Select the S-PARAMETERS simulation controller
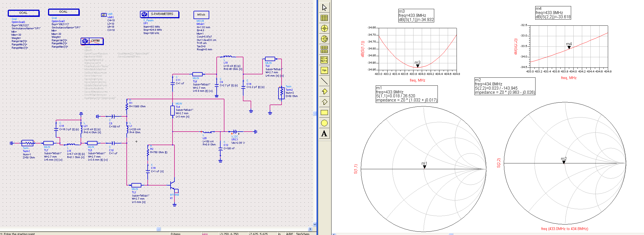Image resolution: width=644 pixels, height=235 pixels. [x=160, y=14]
